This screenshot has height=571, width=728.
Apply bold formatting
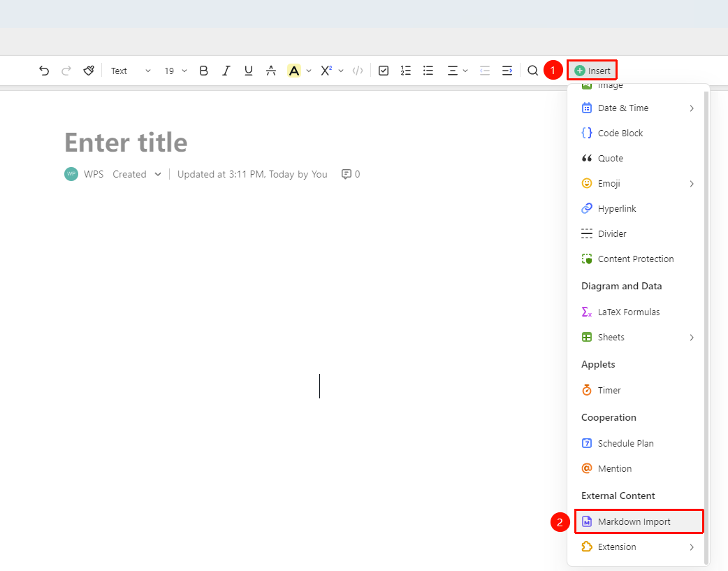click(203, 71)
